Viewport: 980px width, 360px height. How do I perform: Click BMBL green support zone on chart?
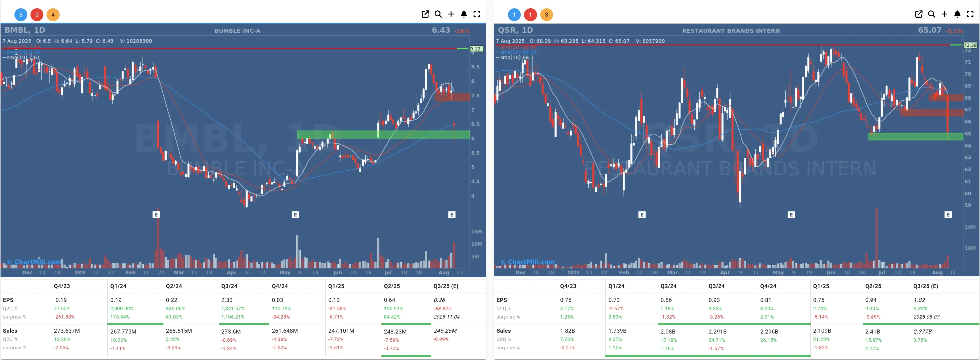coord(383,135)
